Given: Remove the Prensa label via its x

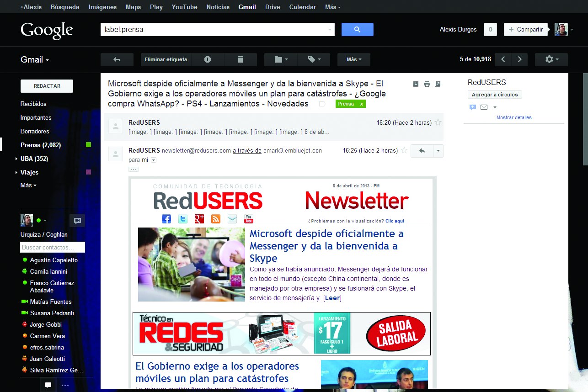Looking at the screenshot, I should pos(362,104).
